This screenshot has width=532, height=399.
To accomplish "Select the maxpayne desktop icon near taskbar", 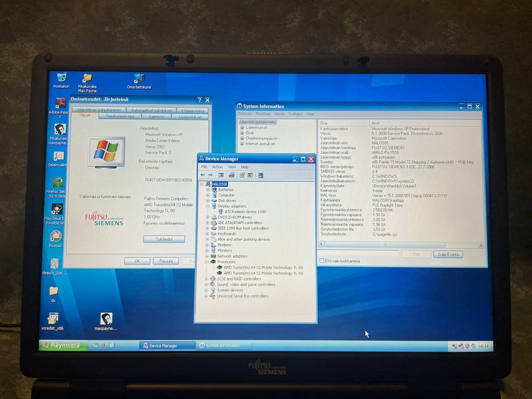I will [106, 321].
